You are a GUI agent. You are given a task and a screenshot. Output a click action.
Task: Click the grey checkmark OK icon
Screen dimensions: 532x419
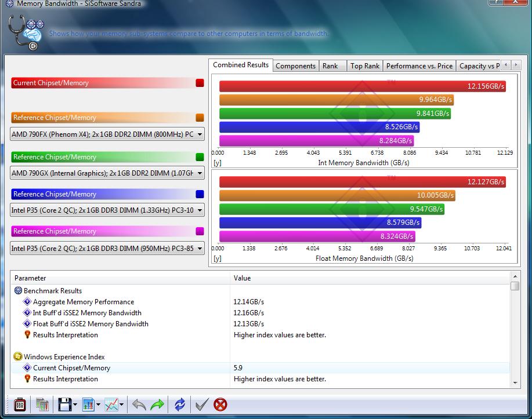(x=202, y=405)
